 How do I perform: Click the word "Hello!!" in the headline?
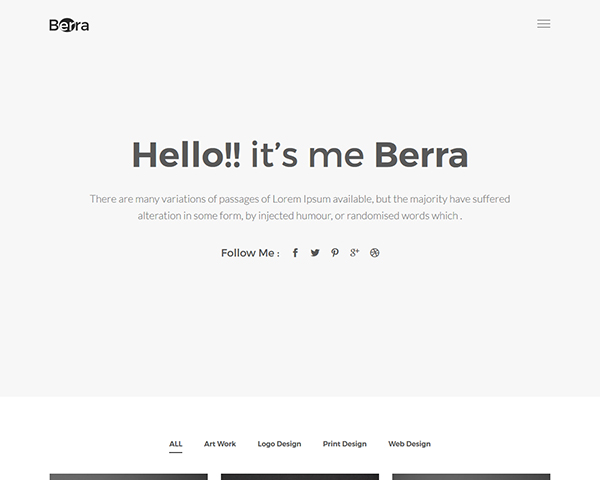[186, 155]
